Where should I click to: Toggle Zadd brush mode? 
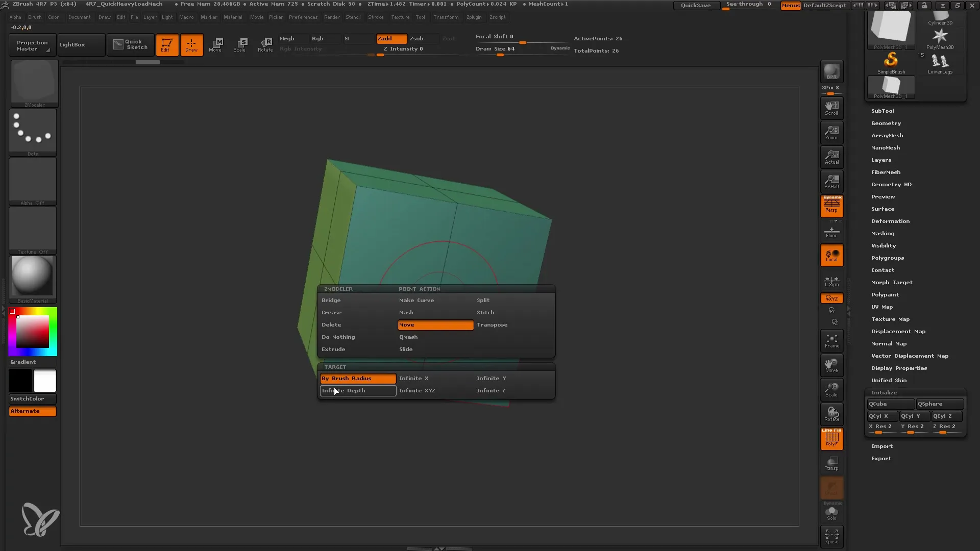point(388,38)
